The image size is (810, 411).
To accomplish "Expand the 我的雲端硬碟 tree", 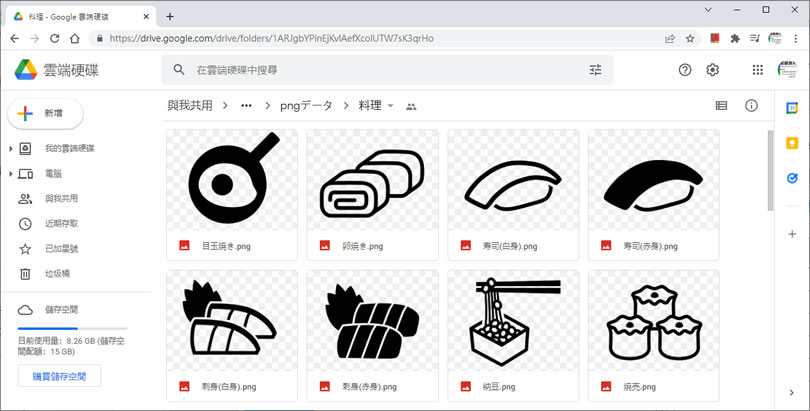I will 11,149.
